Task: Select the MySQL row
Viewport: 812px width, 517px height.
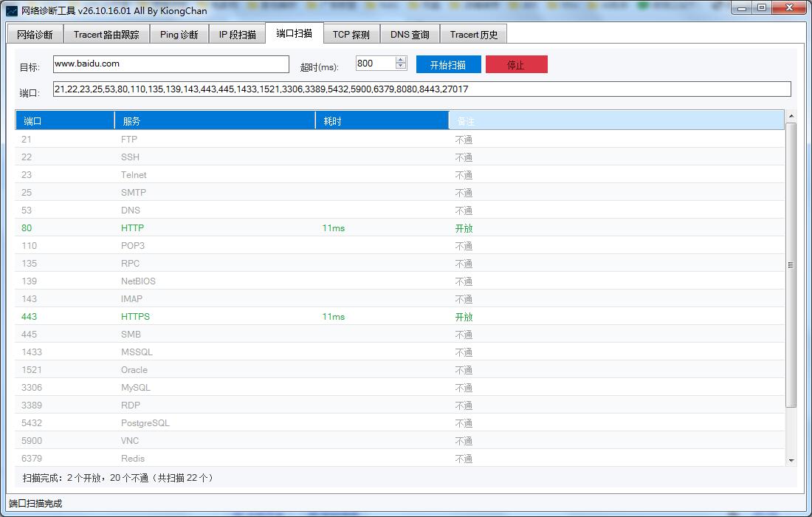Action: coord(400,388)
